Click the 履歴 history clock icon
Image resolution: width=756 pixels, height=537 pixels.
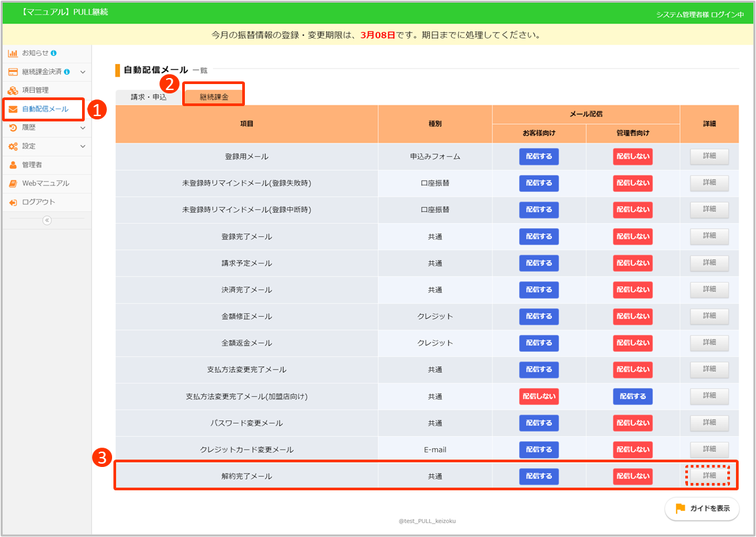tap(13, 127)
